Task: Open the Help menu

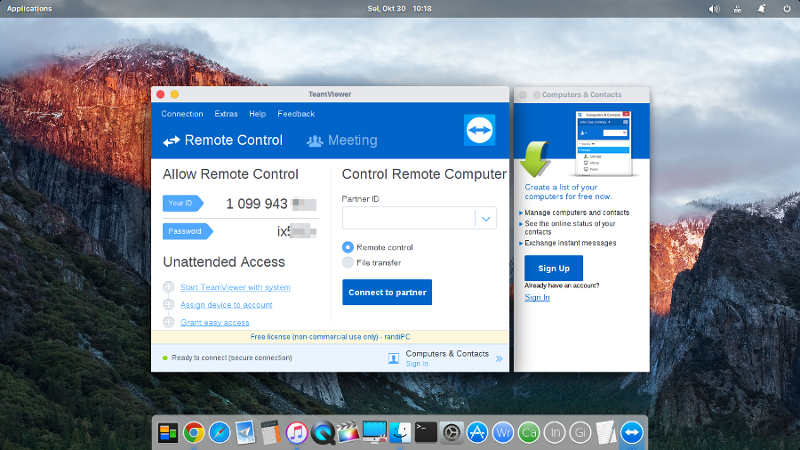Action: click(258, 114)
